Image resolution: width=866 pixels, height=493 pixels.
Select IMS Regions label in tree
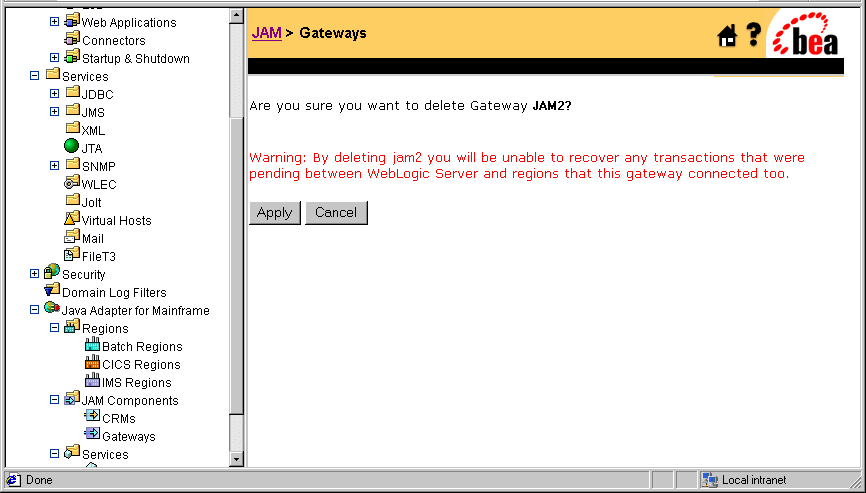[136, 383]
